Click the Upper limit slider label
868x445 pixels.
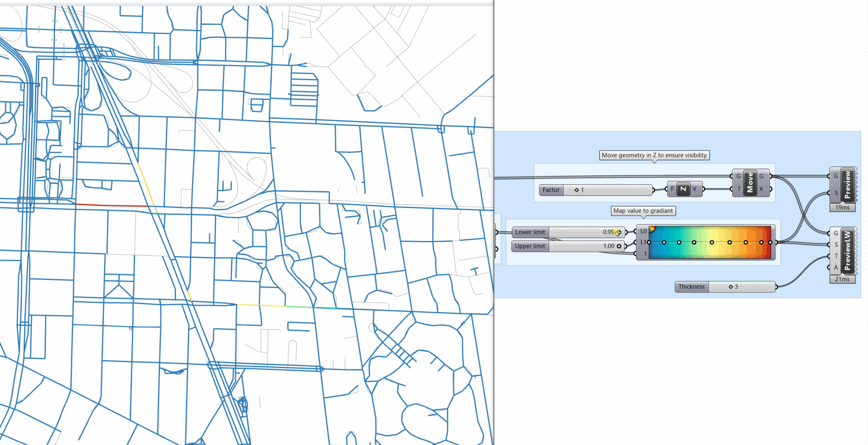click(530, 246)
